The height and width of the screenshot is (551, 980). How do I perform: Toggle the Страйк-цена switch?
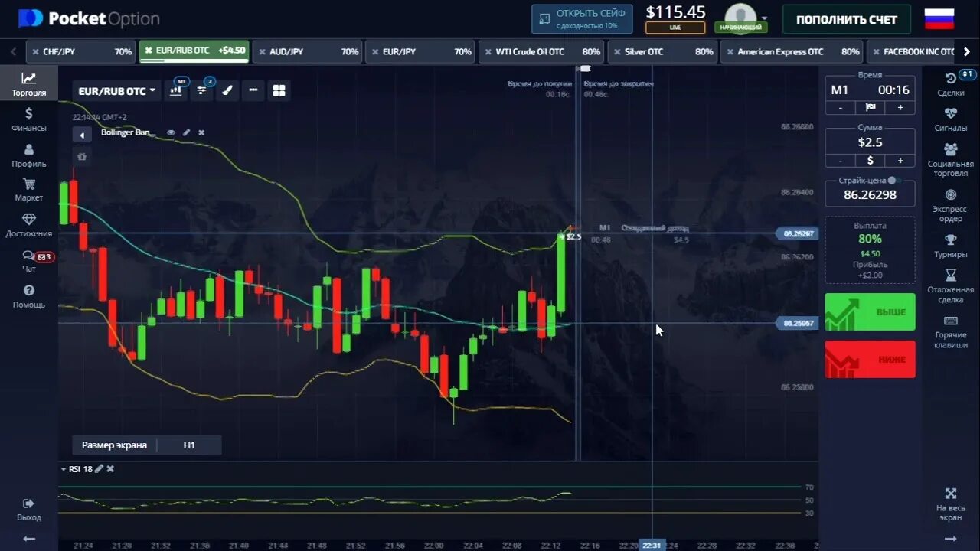click(896, 181)
